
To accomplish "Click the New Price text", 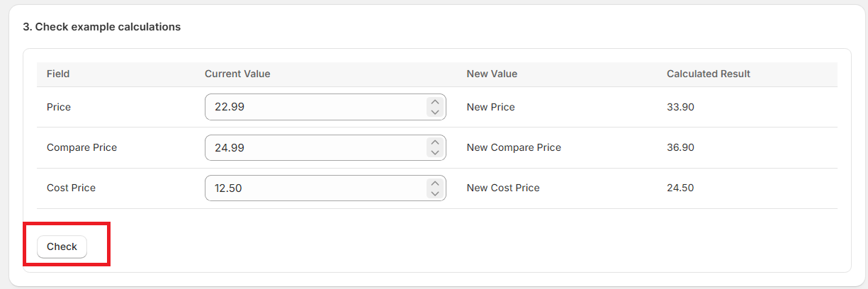I will 490,107.
